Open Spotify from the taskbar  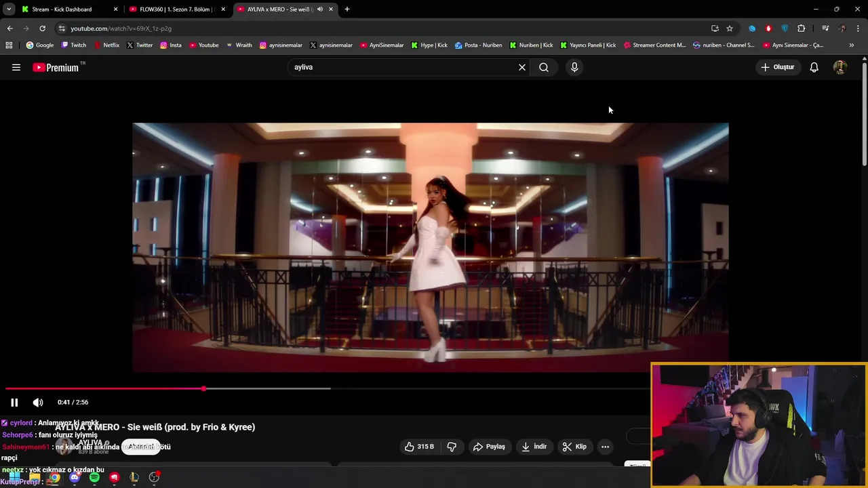click(x=94, y=477)
